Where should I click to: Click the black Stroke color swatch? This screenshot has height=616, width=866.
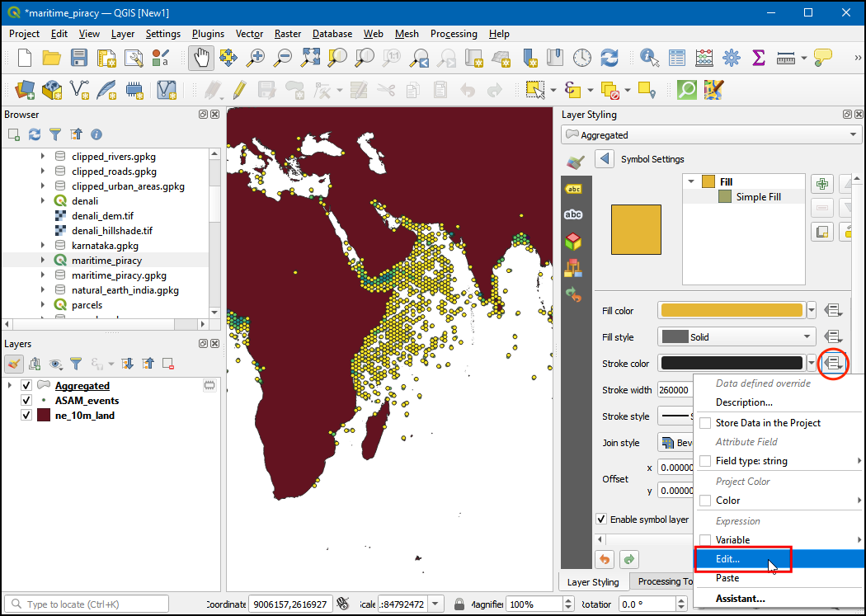pos(732,363)
